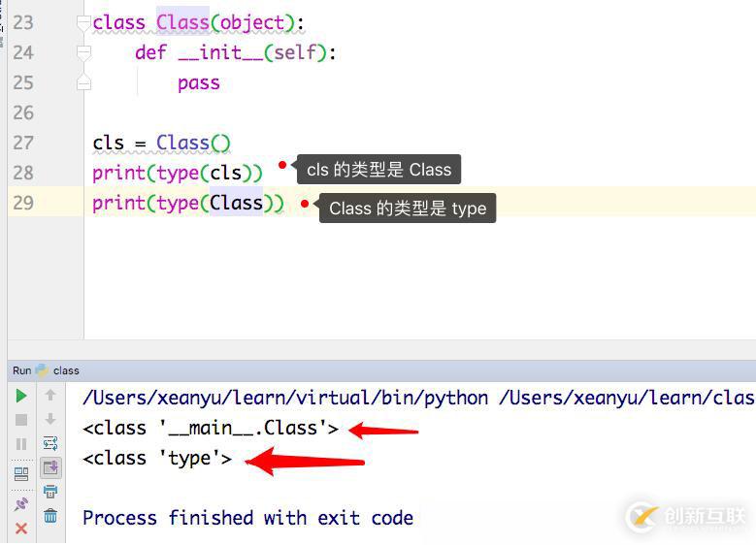Click the Stop process square icon

coord(21,420)
